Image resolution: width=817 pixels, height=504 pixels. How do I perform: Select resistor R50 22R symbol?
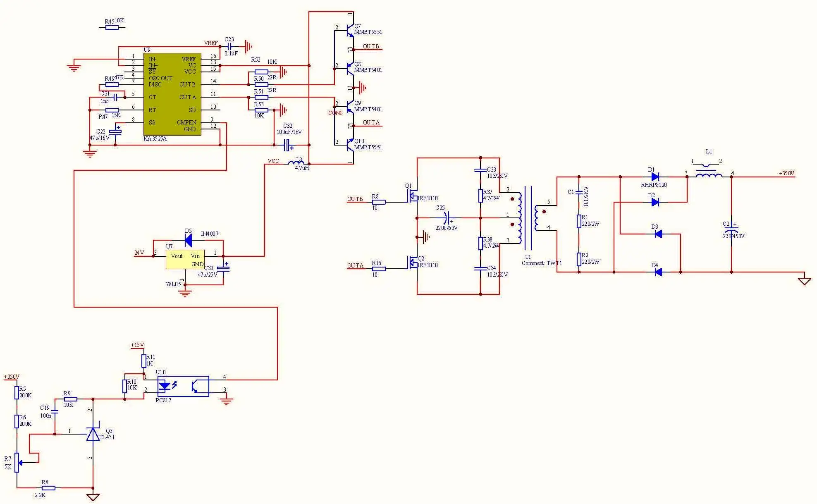tap(261, 84)
